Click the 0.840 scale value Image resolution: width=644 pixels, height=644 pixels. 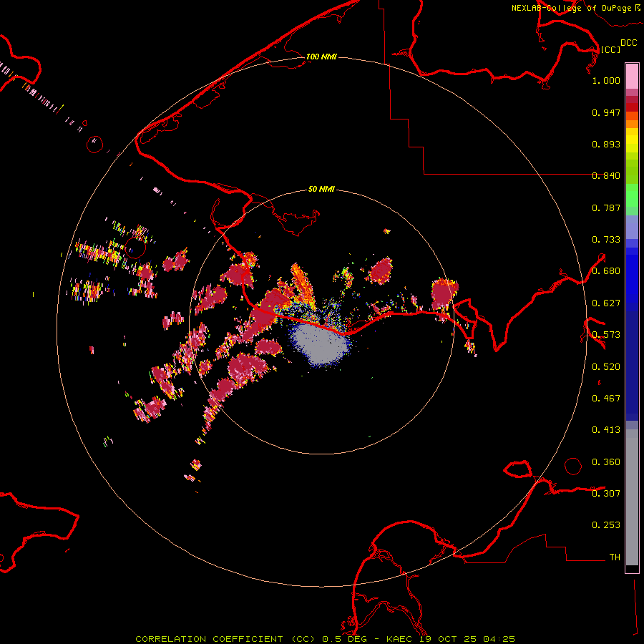[x=606, y=176]
